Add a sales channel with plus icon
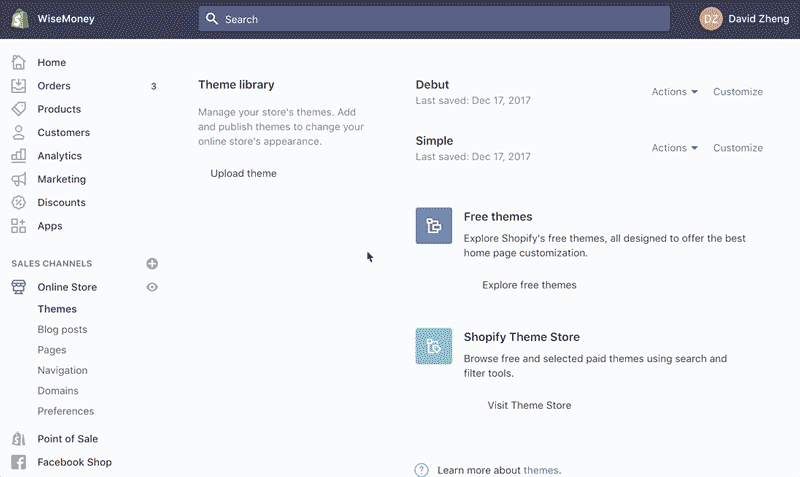The image size is (800, 477). 152,264
